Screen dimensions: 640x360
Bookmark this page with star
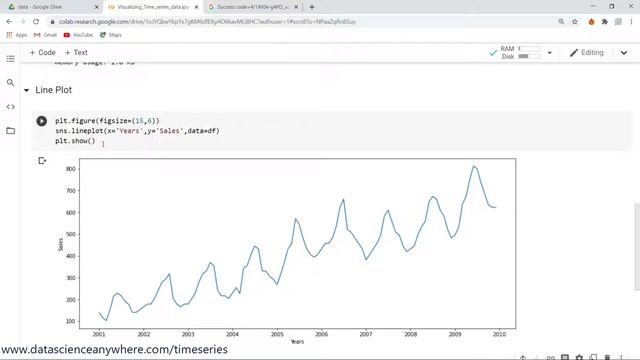575,22
